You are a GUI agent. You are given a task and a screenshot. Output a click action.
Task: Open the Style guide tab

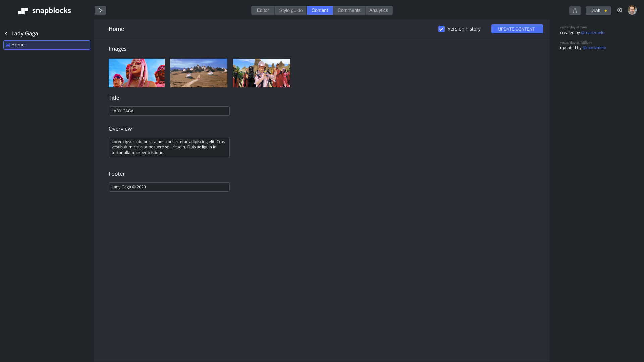tap(290, 10)
